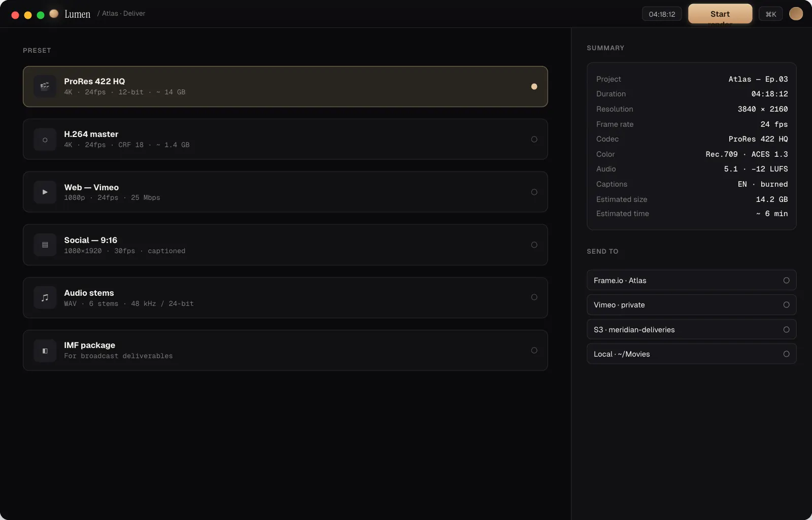The height and width of the screenshot is (520, 812).
Task: Click the 04:18:12 timecode pill
Action: 662,14
